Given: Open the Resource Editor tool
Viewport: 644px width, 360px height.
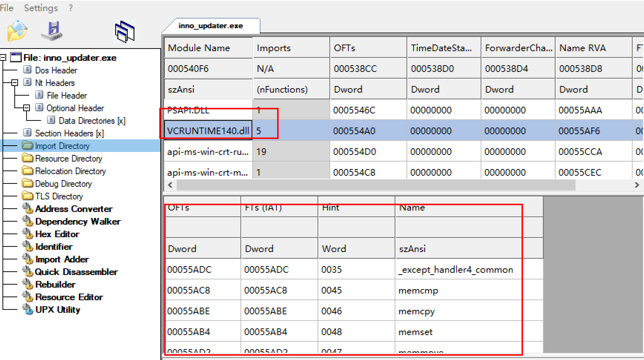Looking at the screenshot, I should pos(69,297).
